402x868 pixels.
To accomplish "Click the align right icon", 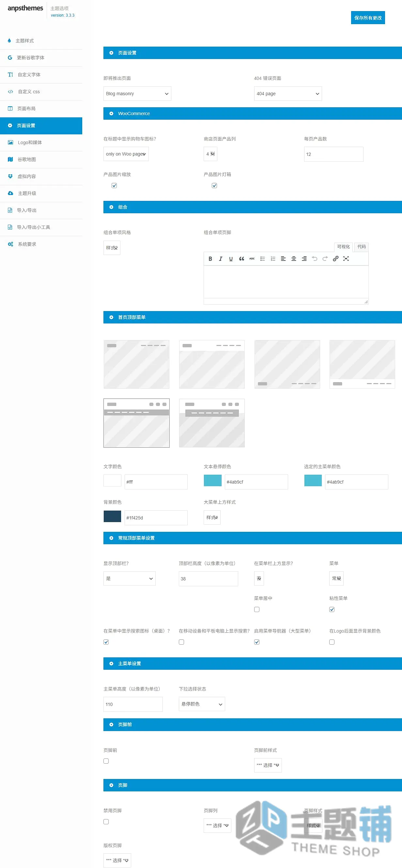I will tap(304, 259).
